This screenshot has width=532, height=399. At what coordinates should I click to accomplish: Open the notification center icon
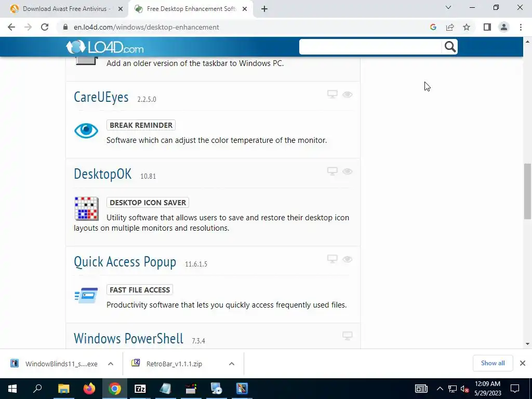coord(515,389)
